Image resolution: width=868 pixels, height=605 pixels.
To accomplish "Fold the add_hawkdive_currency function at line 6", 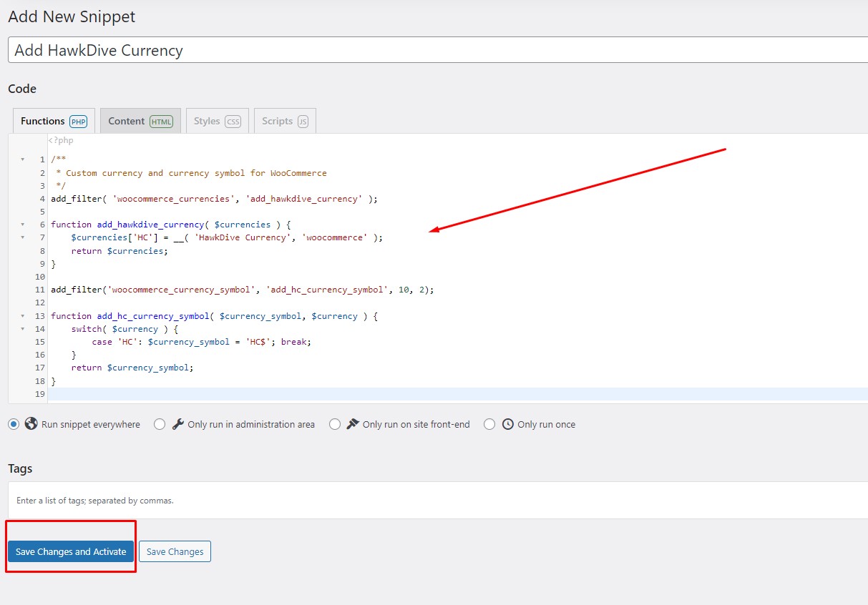I will coord(22,225).
